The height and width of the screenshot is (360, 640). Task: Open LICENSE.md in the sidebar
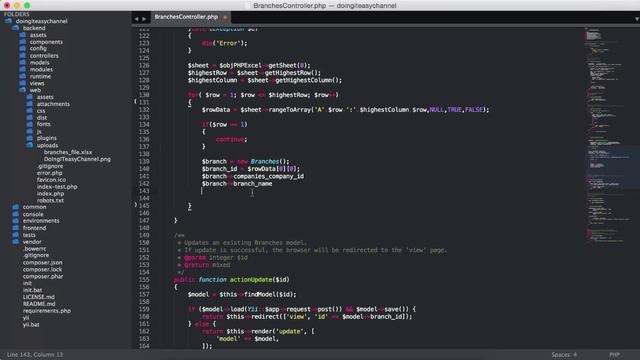(39, 297)
